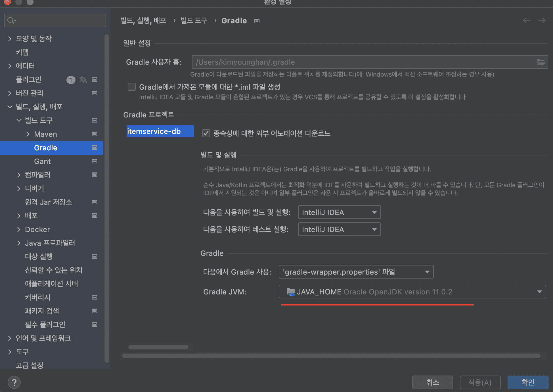Click the plugin language translation icon
Image resolution: width=553 pixels, height=392 pixels.
point(83,80)
